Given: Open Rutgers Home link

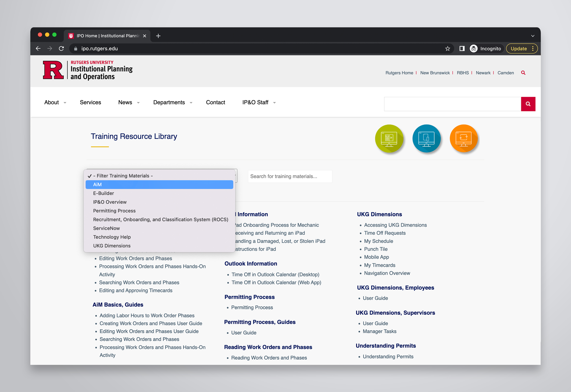Looking at the screenshot, I should click(x=399, y=73).
